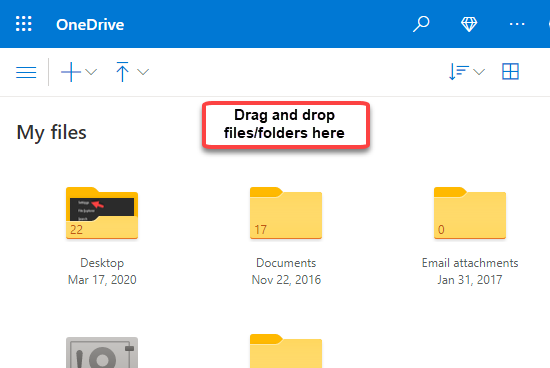Open the premium diamond icon
Viewport: 550px width, 368px height.
[x=469, y=24]
